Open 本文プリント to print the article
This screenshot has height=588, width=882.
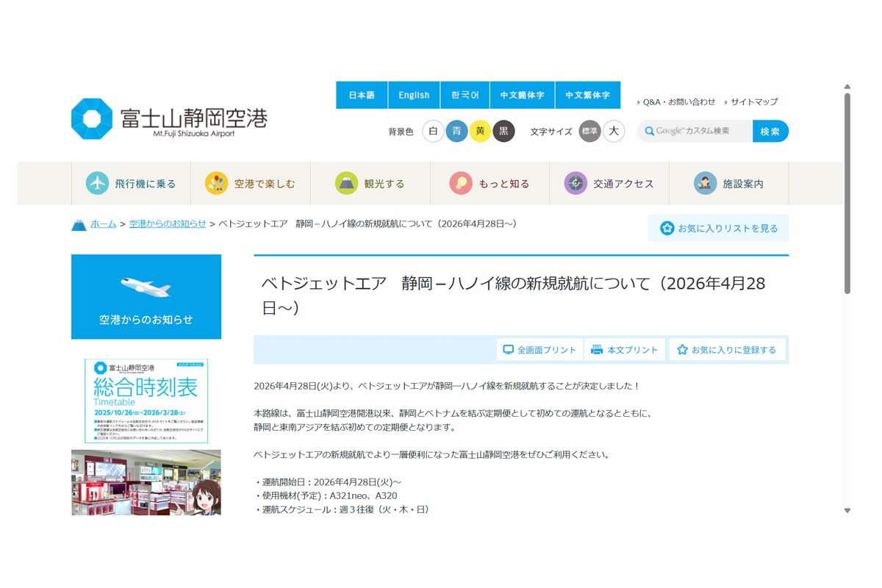click(x=624, y=349)
